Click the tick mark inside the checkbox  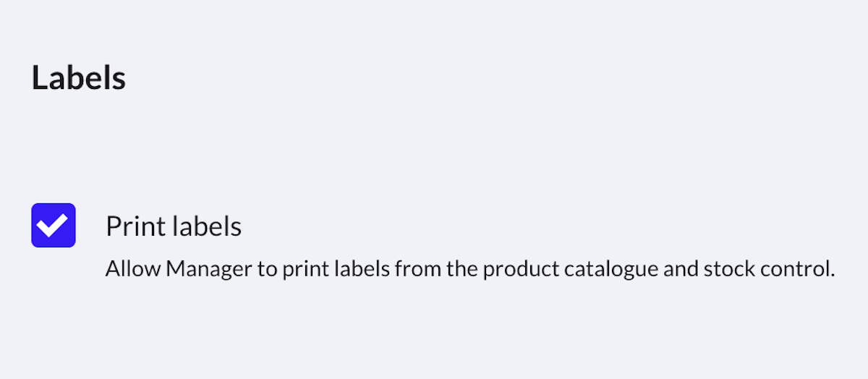click(54, 226)
